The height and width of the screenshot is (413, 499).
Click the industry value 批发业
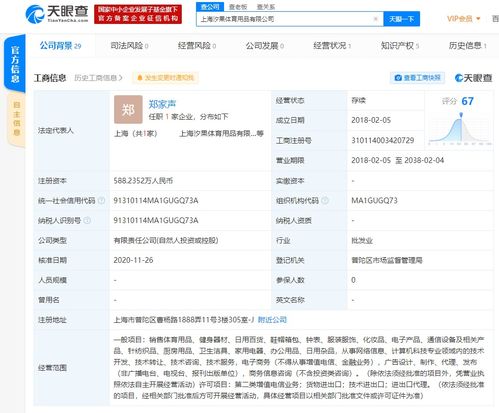[x=362, y=240]
